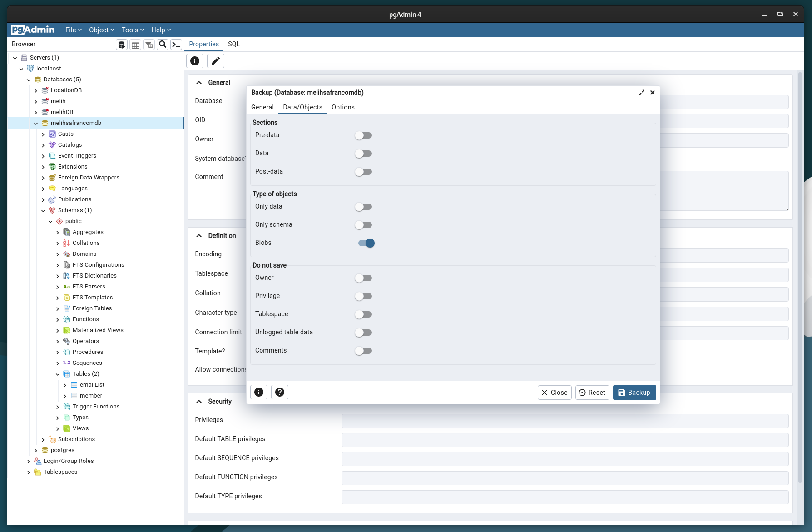Screen dimensions: 812x532
Task: Enable the Post-data section toggle
Action: [363, 172]
